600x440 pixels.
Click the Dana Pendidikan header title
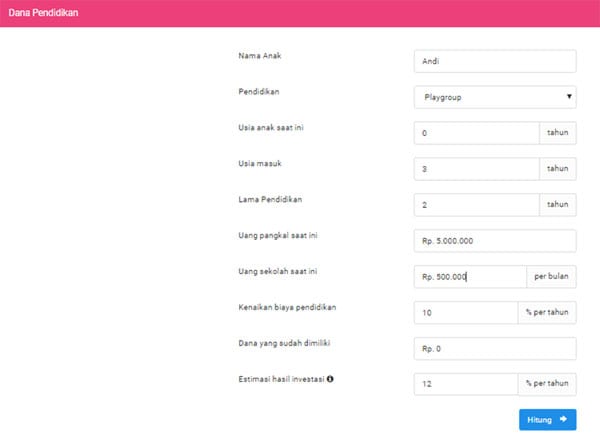[42, 13]
